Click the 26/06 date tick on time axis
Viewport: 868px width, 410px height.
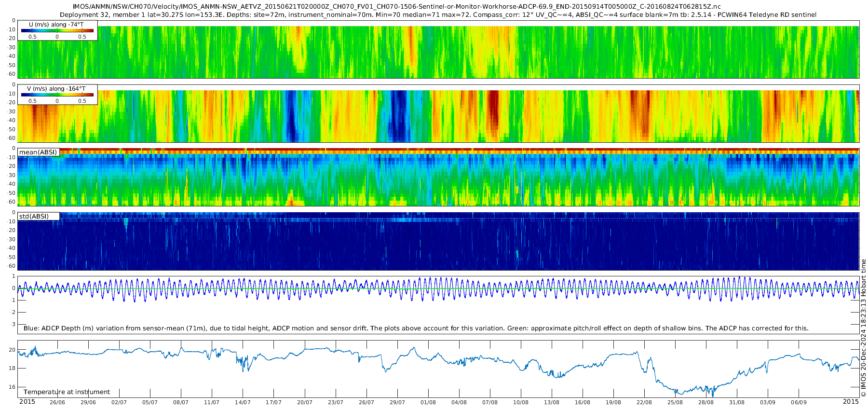57,402
